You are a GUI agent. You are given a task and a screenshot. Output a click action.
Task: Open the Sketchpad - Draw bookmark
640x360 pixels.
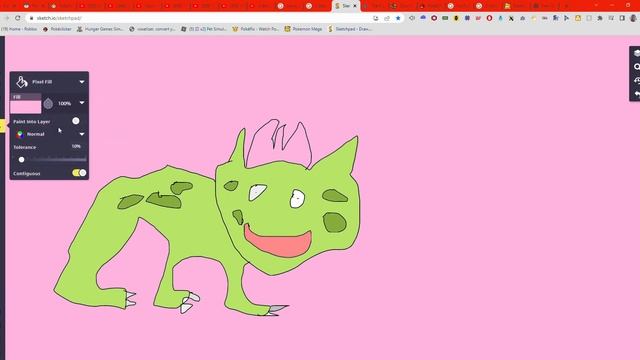(350, 29)
